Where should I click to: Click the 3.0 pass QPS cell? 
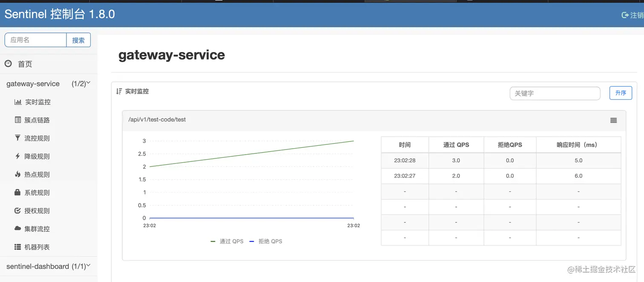click(456, 161)
